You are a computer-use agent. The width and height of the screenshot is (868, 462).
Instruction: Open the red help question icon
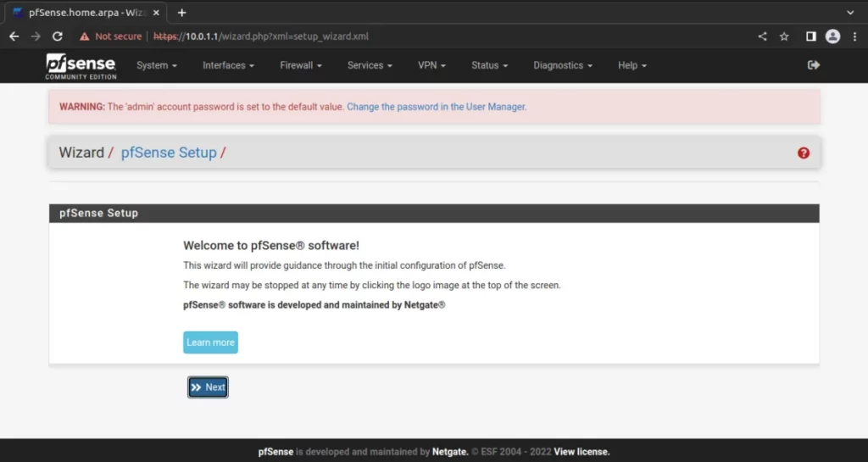pos(804,153)
